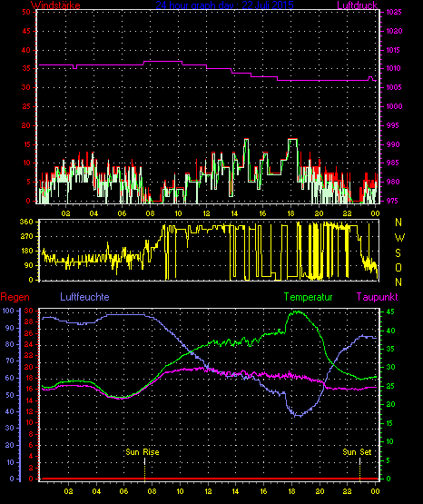
Task: Click 1010 on the Luftdruck axis
Action: (393, 68)
